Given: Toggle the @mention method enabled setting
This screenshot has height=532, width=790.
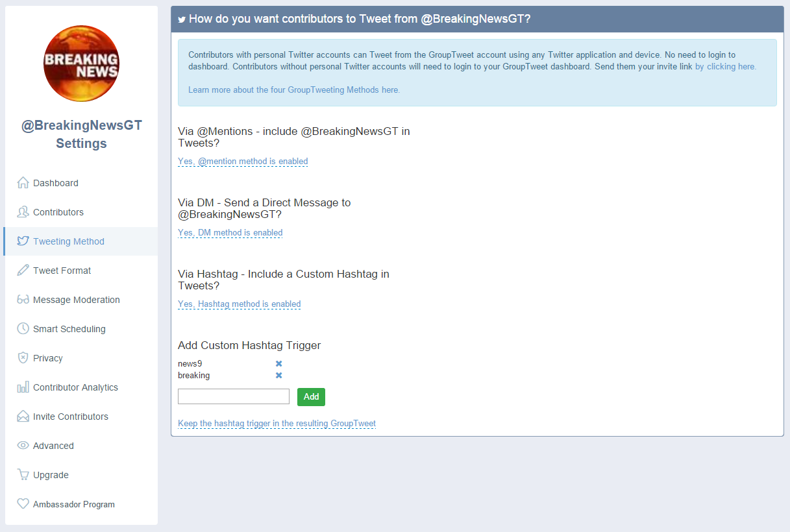Looking at the screenshot, I should (243, 162).
